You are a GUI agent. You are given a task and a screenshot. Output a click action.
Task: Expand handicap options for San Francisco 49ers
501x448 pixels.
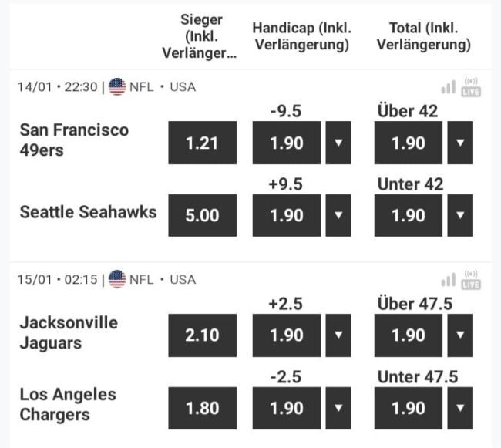pos(338,143)
